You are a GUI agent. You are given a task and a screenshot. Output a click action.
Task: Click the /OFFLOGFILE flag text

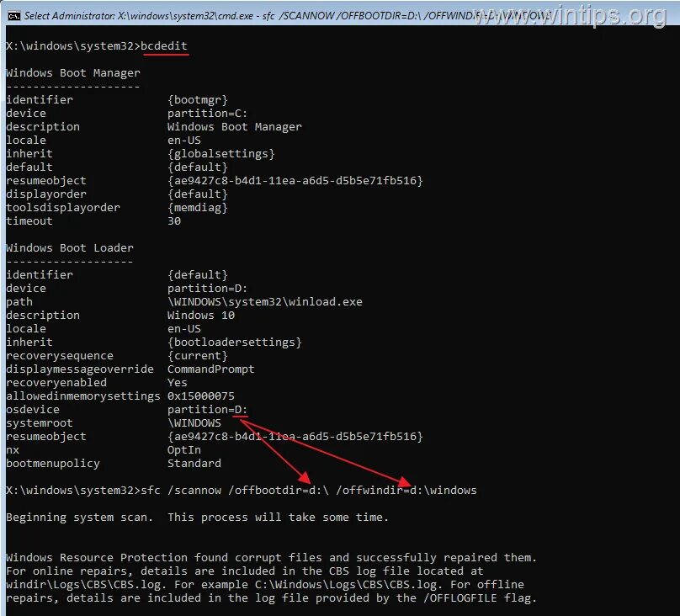click(x=460, y=598)
